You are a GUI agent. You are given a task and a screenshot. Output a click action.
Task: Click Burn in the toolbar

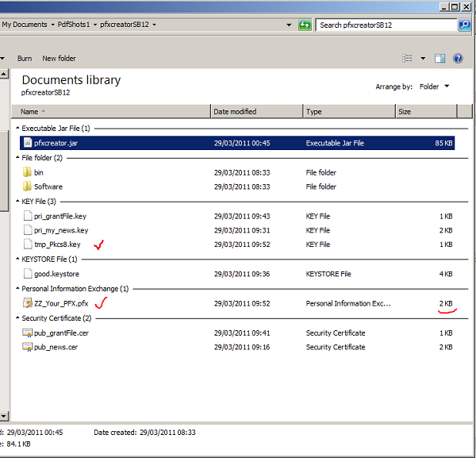(x=25, y=59)
